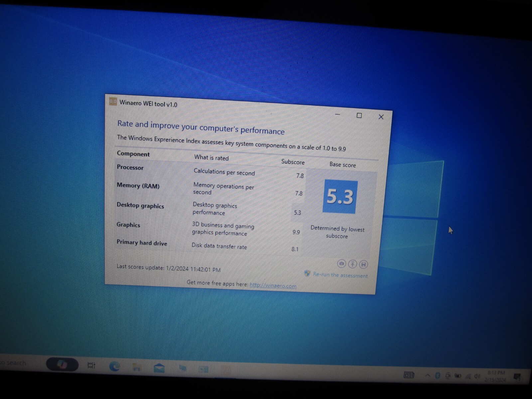Click the Desktop graphics subscore 5.3

click(x=298, y=212)
